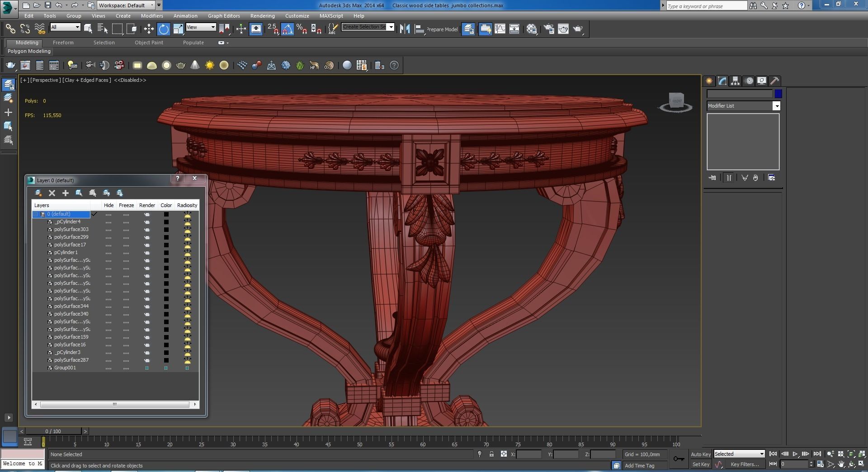Screen dimensions: 868x472
Task: Click the Mirror tool icon
Action: point(405,29)
